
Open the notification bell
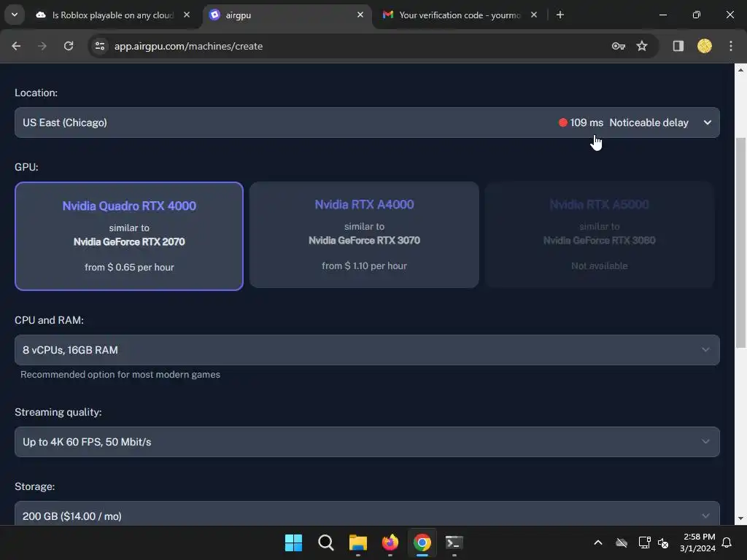click(727, 542)
